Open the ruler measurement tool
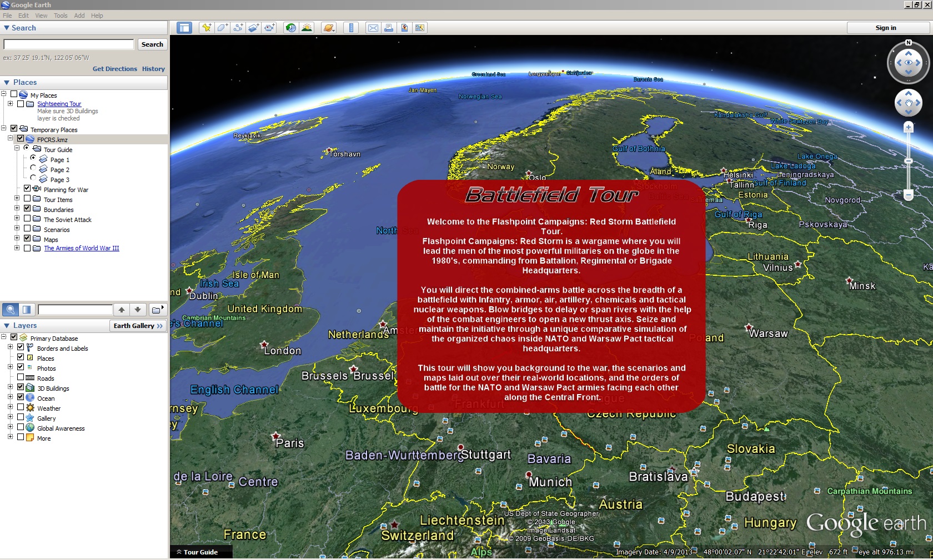 click(351, 28)
